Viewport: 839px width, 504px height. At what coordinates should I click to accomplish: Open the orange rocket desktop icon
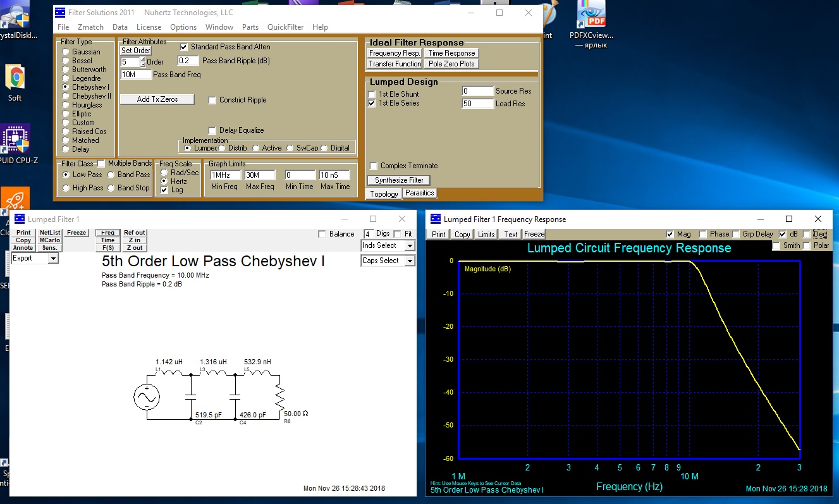pos(15,201)
